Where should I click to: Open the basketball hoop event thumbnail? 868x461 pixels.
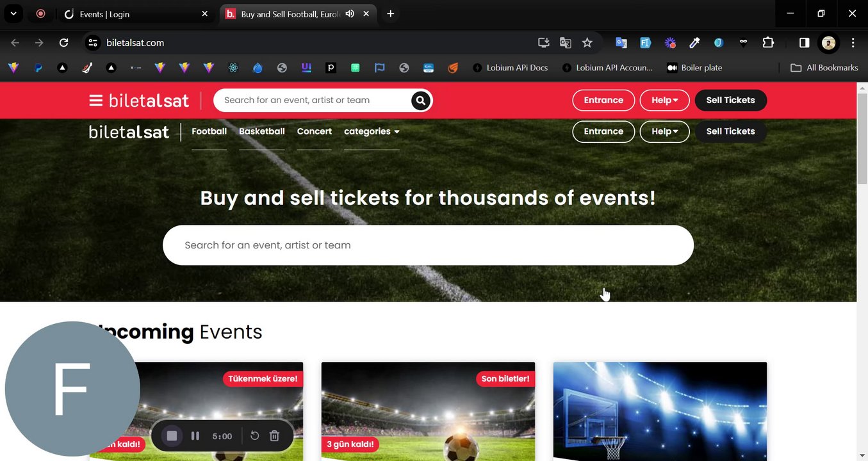(660, 411)
